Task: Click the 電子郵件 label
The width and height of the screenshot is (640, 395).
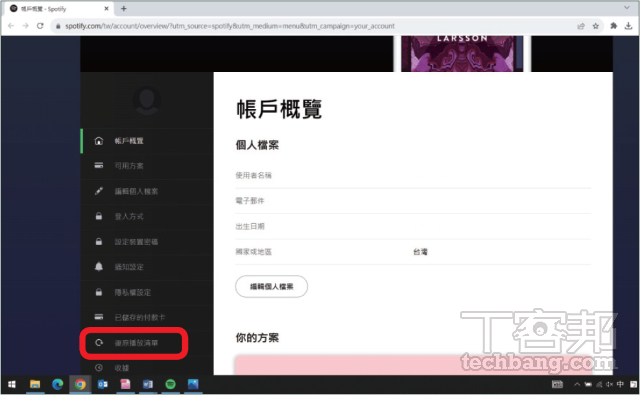Action: 250,201
